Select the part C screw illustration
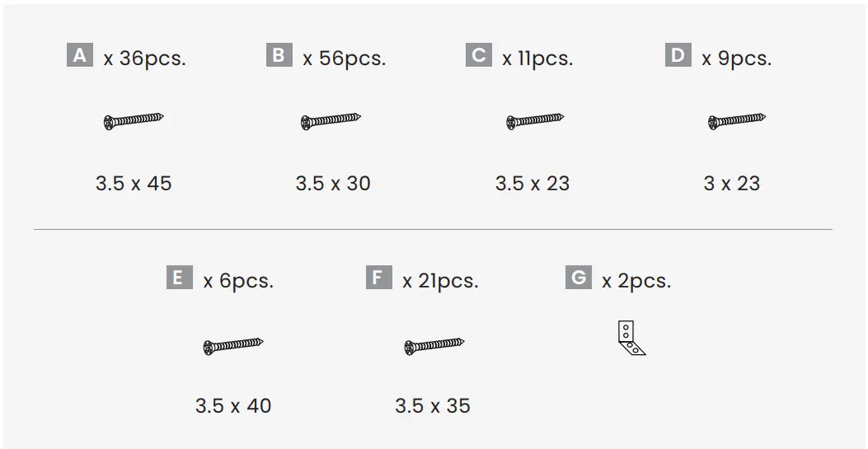 tap(535, 121)
